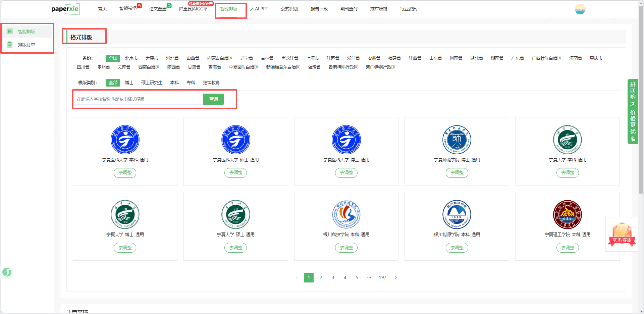This screenshot has height=314, width=644.
Task: Open the 论文查重 navigation tab
Action: 158,9
